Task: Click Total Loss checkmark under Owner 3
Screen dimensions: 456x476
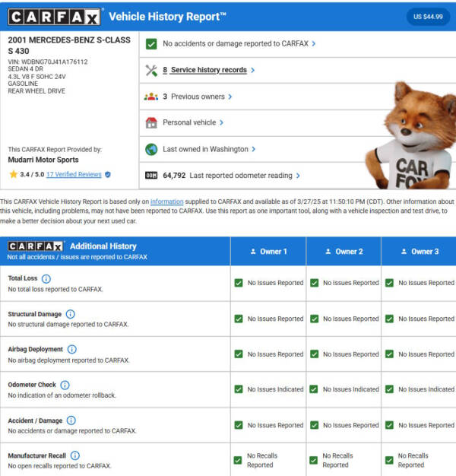Action: (389, 283)
